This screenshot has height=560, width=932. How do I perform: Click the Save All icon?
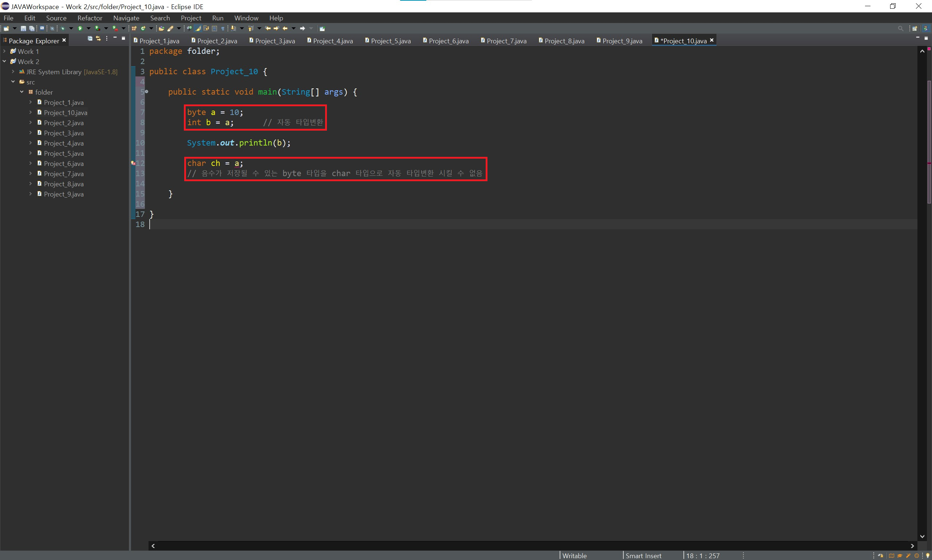coord(32,28)
